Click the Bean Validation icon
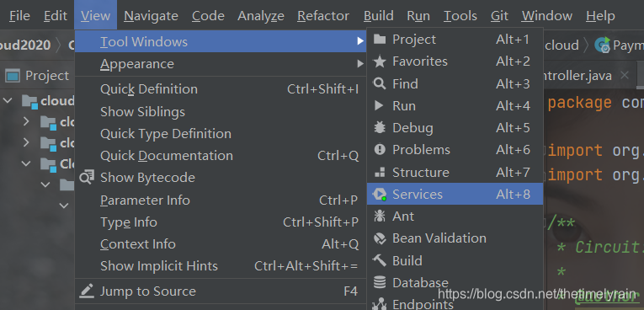 pyautogui.click(x=380, y=238)
